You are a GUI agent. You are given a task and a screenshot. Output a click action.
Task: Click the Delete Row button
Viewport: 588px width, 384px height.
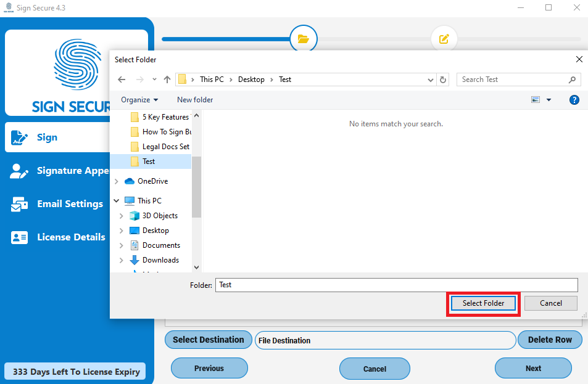(550, 340)
